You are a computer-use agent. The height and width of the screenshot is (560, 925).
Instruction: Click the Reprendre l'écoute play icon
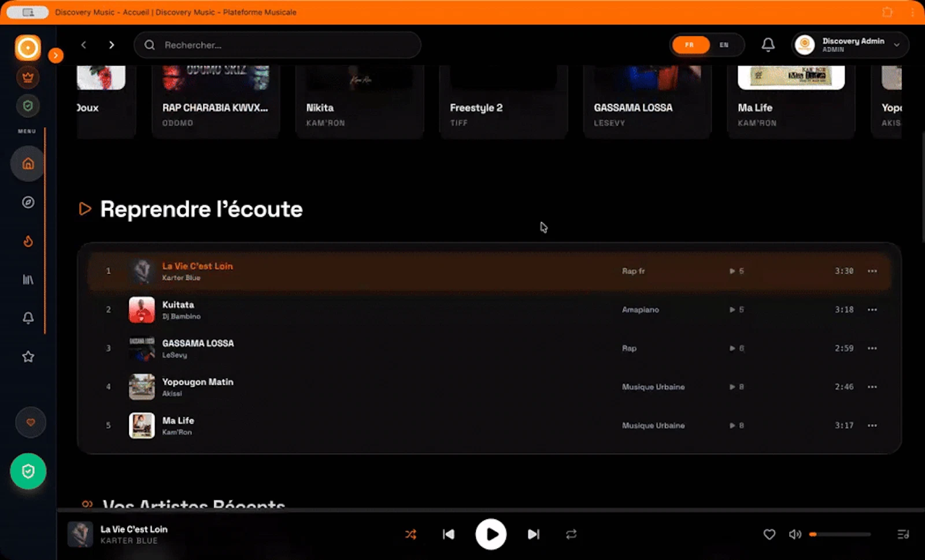point(85,209)
